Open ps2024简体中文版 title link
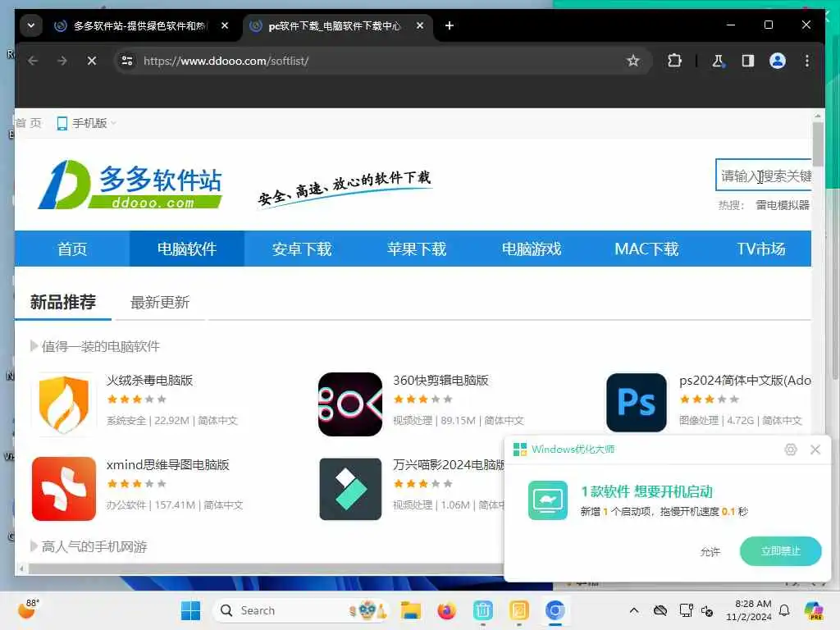 click(x=745, y=381)
